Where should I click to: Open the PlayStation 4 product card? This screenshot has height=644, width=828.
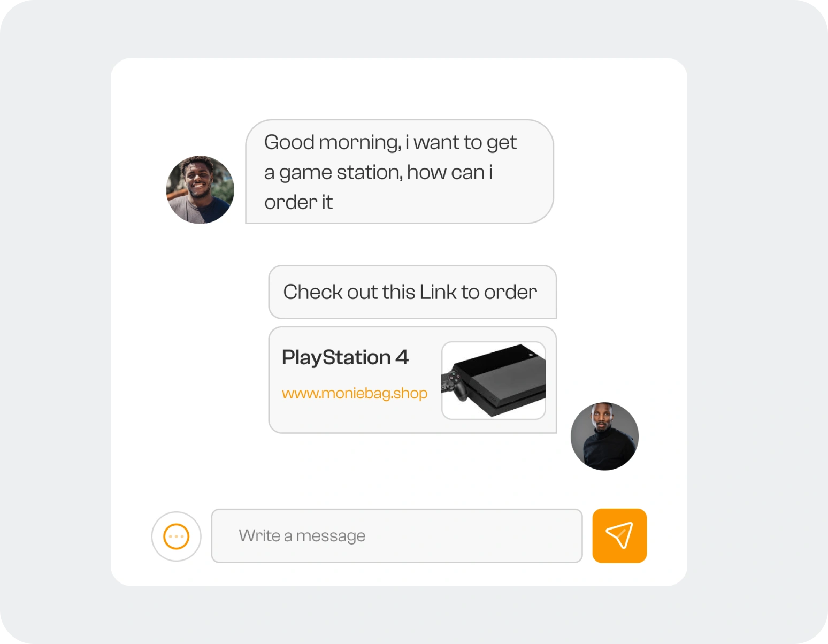[412, 380]
